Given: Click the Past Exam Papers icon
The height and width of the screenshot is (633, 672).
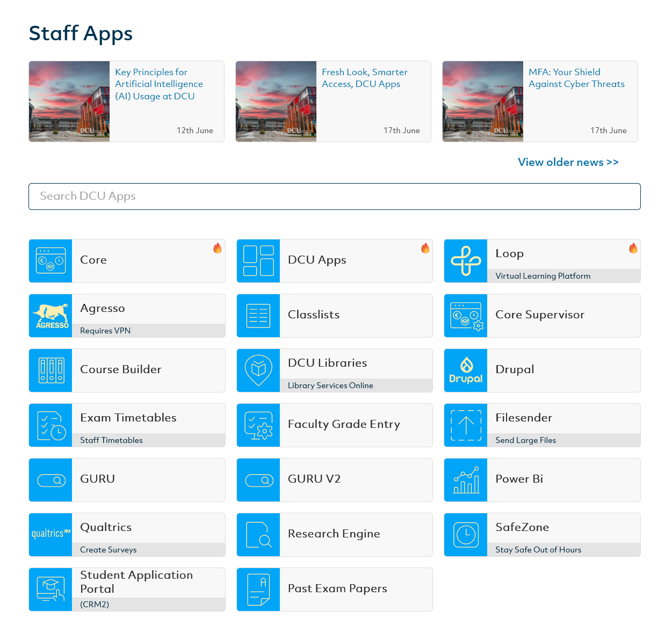Looking at the screenshot, I should 258,590.
